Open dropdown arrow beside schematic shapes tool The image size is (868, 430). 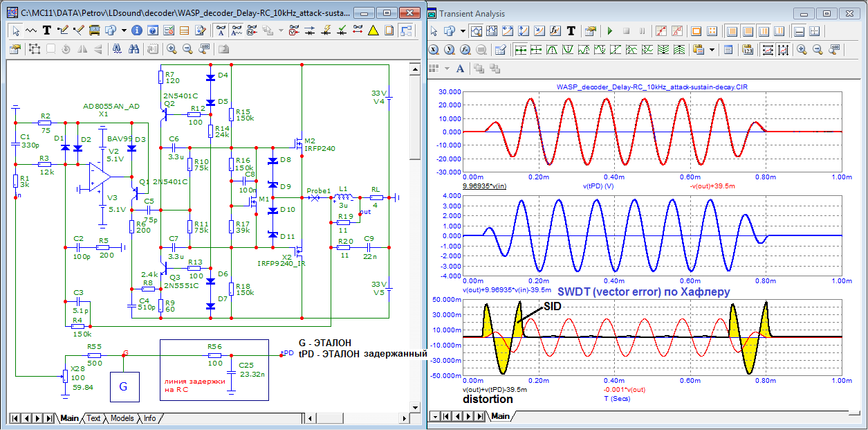pyautogui.click(x=124, y=30)
